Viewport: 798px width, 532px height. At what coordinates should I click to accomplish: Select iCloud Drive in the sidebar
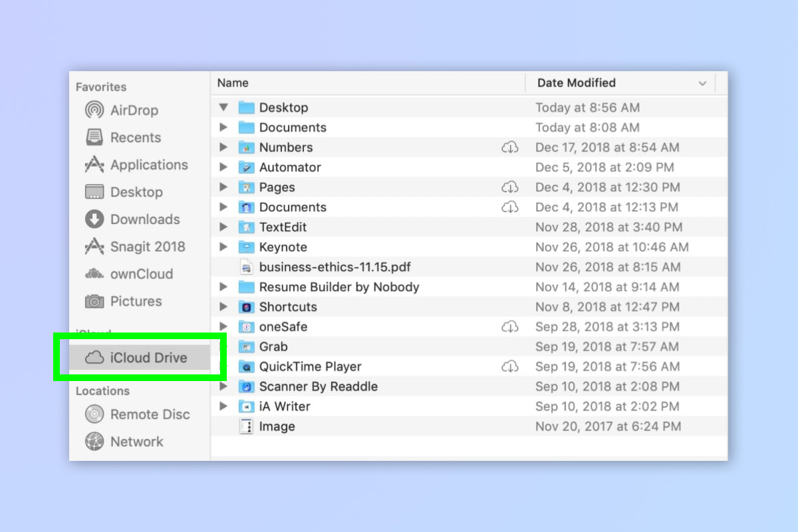148,358
